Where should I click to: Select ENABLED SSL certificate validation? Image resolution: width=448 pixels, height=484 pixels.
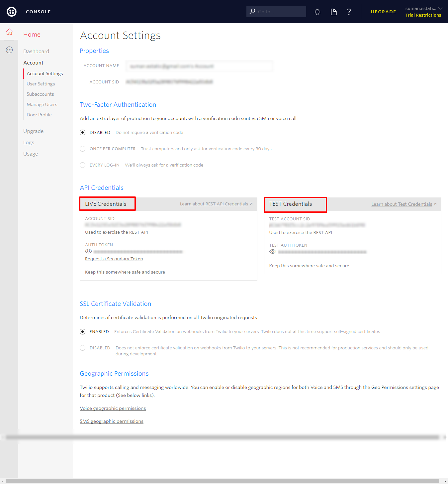coord(83,331)
